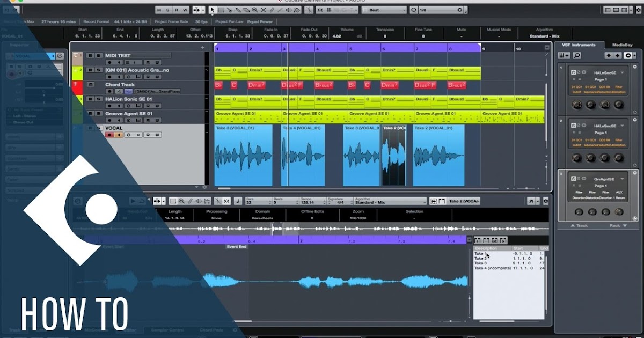Screen dimensions: 644x338
Task: Click the add region icon
Action: 478,240
